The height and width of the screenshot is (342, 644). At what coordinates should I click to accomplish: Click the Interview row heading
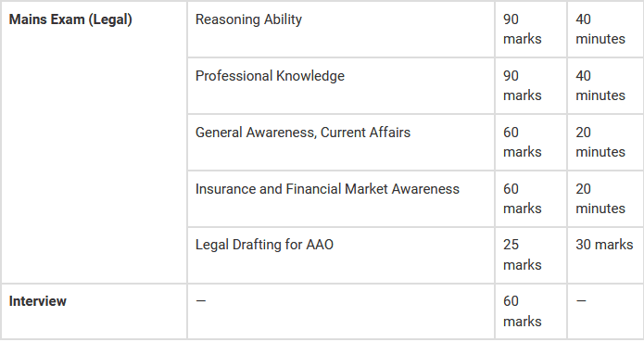[x=37, y=301]
